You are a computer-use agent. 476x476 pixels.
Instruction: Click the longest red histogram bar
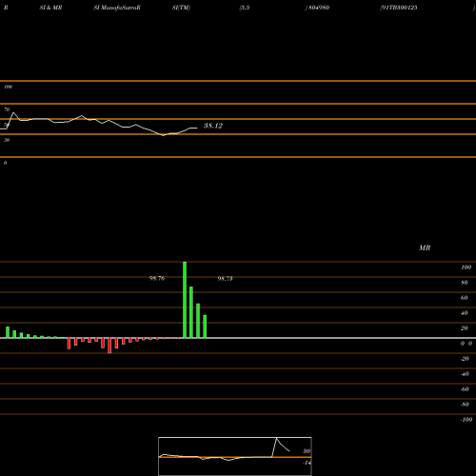(109, 346)
